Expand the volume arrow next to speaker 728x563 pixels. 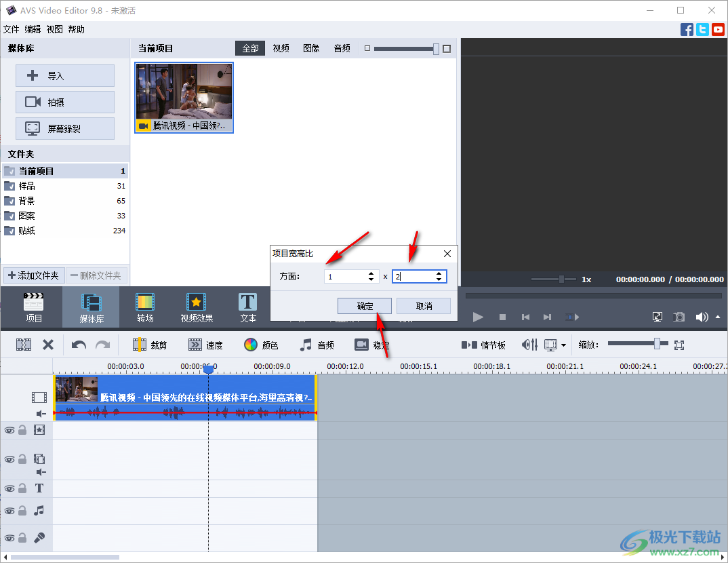(x=718, y=317)
